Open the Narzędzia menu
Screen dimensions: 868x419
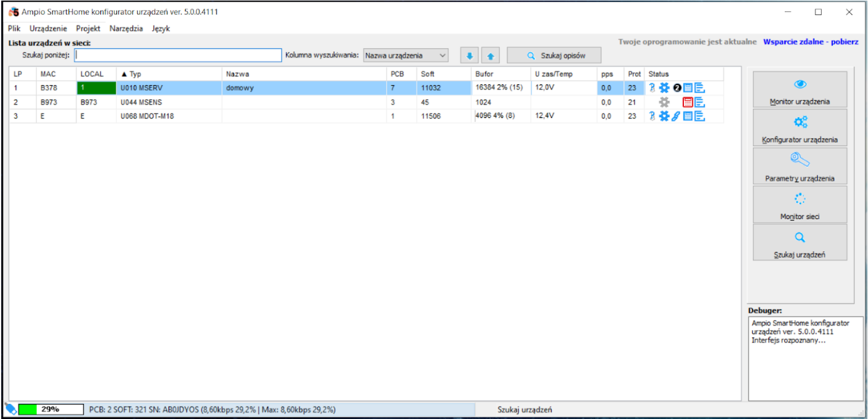[x=126, y=28]
